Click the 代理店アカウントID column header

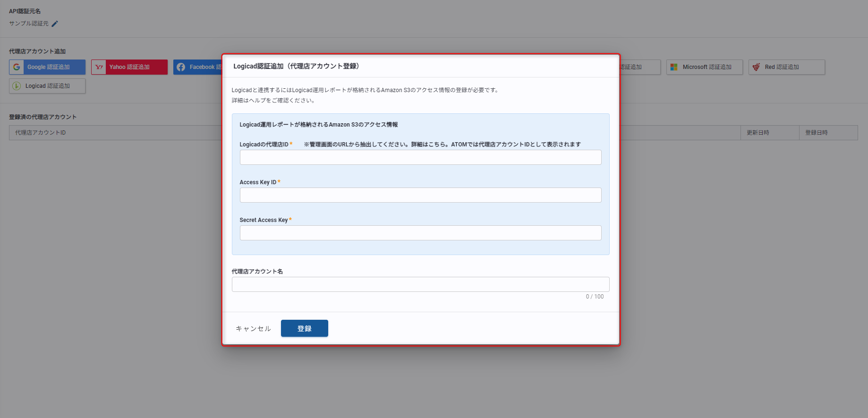click(41, 133)
